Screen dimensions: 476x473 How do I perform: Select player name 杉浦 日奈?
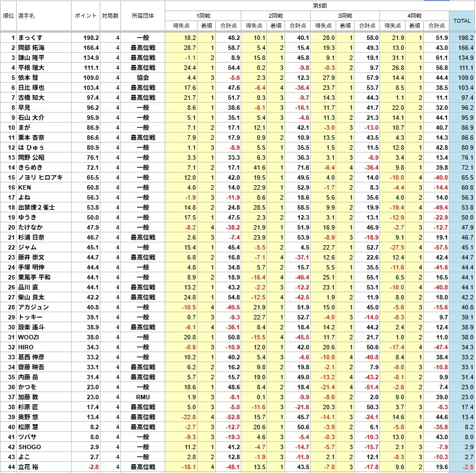31,237
